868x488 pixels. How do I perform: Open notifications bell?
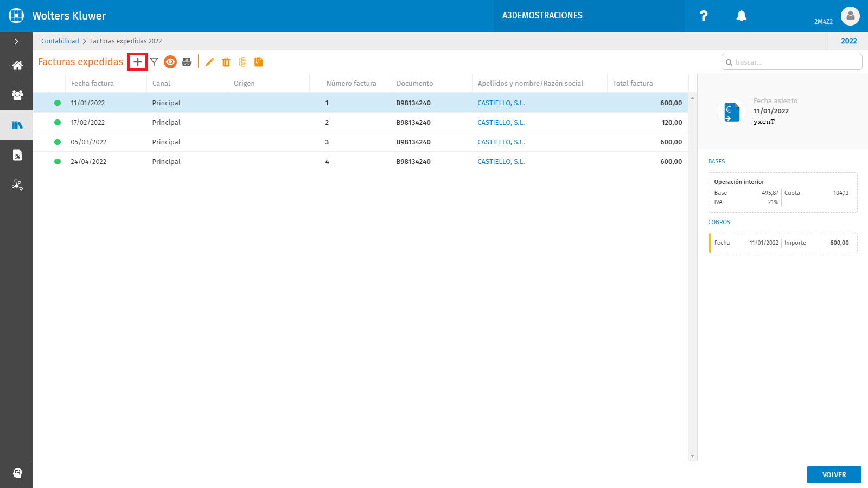click(x=742, y=16)
